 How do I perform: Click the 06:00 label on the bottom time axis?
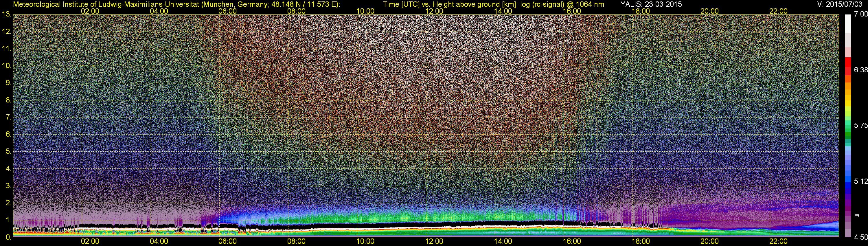click(x=227, y=241)
